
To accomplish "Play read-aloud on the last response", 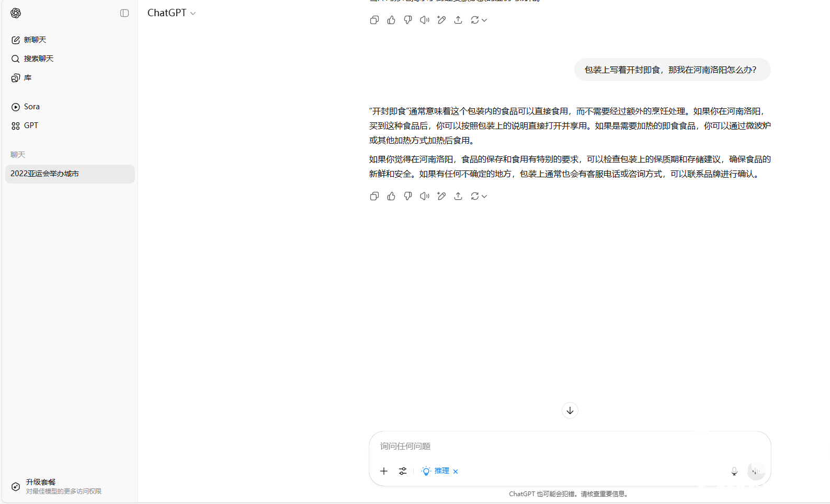I will click(x=425, y=196).
